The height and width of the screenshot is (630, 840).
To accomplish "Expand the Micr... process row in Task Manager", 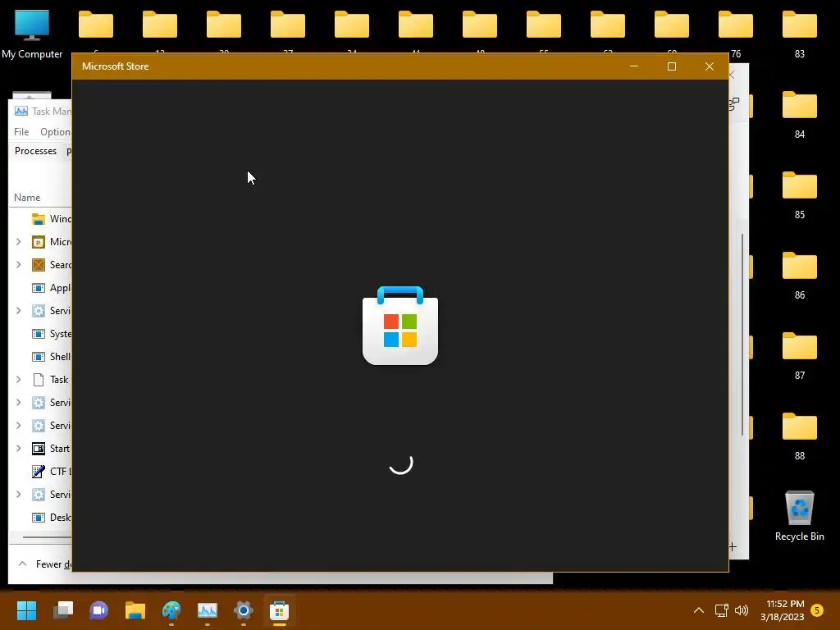I will (18, 242).
